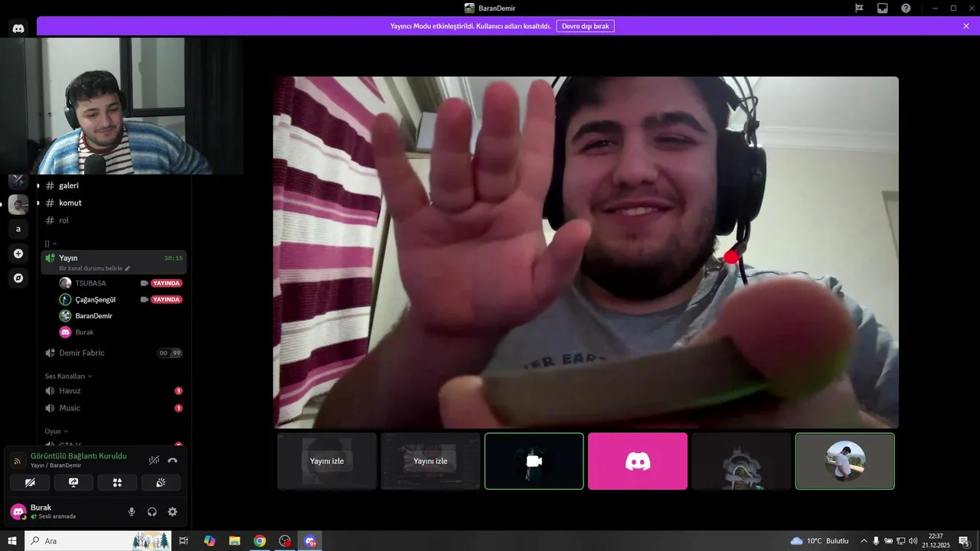Open the inbox icon in title bar
980x551 pixels.
point(882,8)
